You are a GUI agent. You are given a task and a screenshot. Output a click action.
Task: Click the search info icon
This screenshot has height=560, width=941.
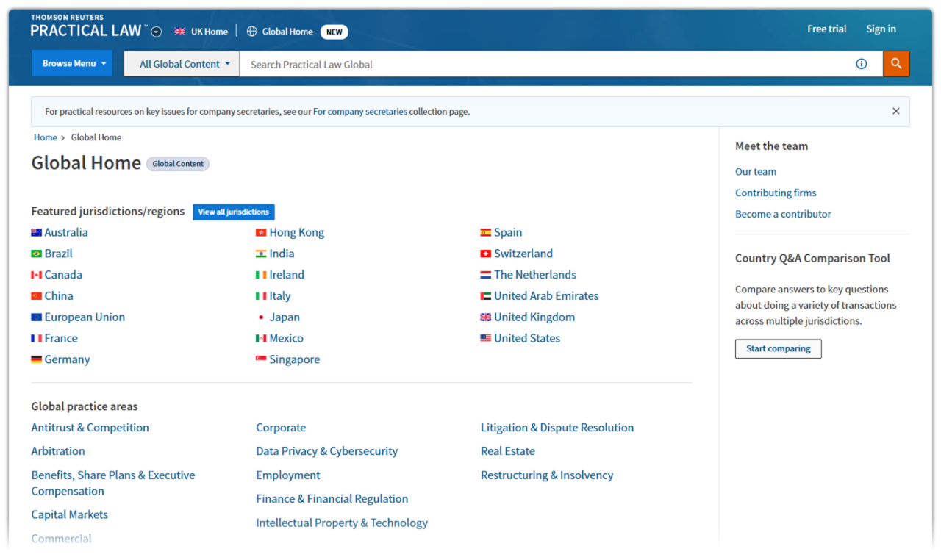tap(861, 64)
